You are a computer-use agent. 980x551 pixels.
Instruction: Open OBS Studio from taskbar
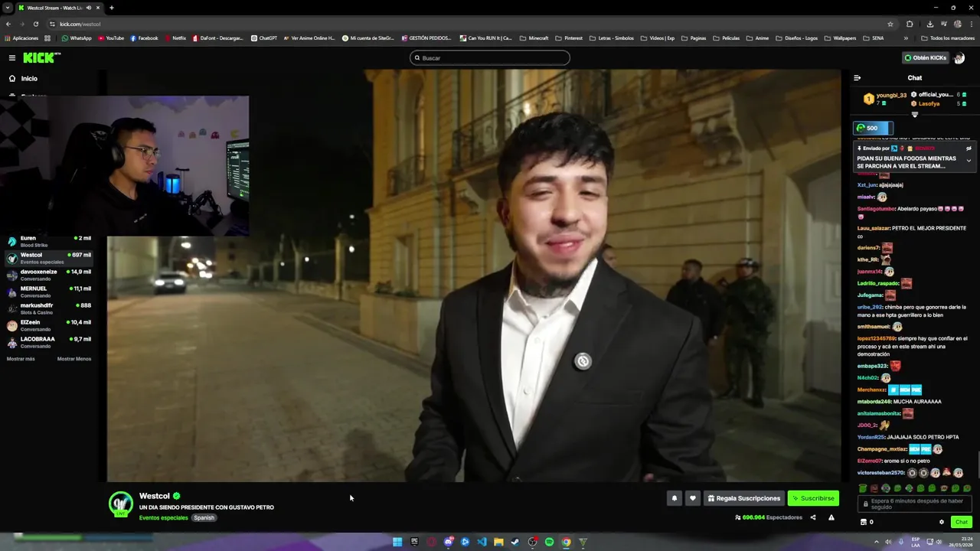532,542
